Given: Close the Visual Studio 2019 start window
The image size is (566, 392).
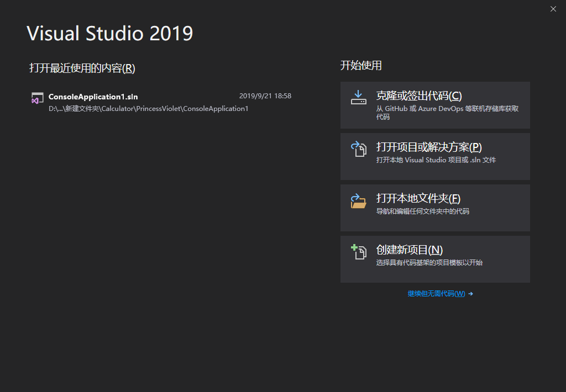Looking at the screenshot, I should click(x=553, y=9).
